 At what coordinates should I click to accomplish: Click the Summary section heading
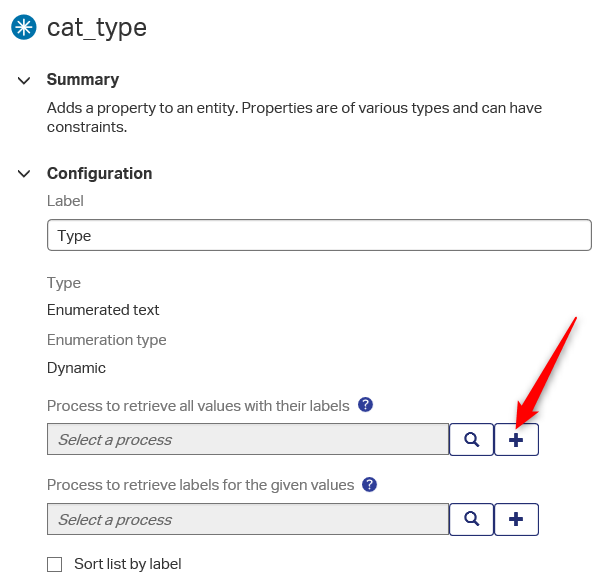(x=83, y=80)
